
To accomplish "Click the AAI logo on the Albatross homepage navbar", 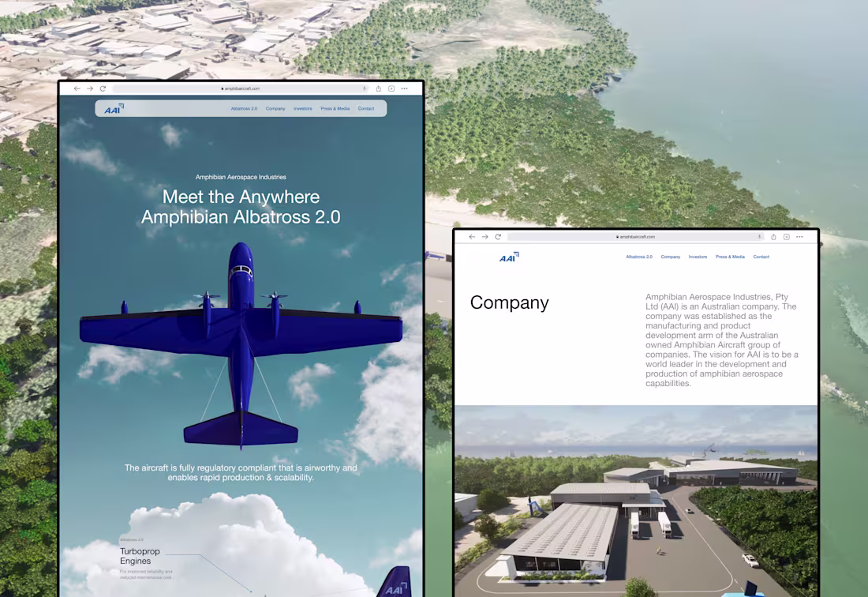I will click(113, 108).
